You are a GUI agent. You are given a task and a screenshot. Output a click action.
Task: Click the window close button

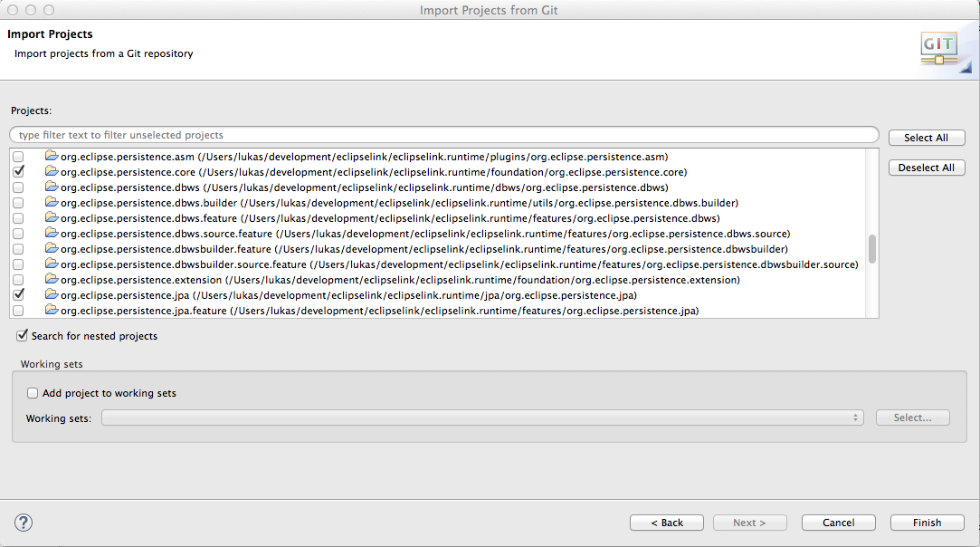click(13, 10)
